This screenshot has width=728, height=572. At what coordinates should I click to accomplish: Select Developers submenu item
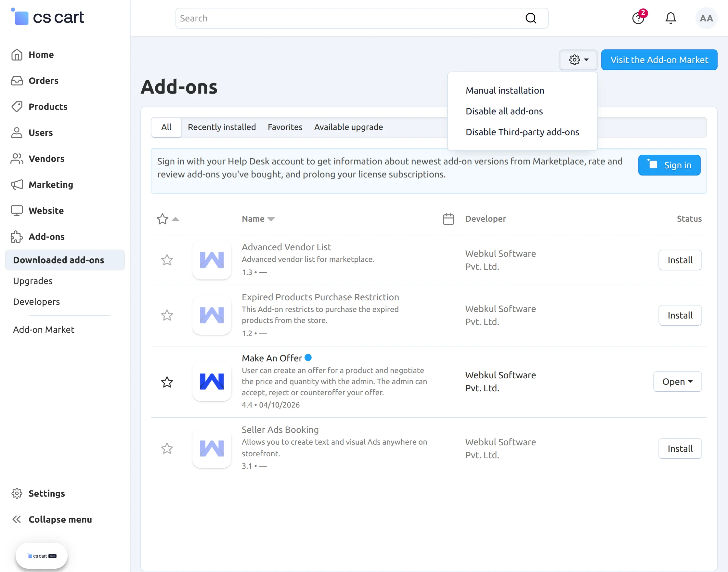coord(36,301)
